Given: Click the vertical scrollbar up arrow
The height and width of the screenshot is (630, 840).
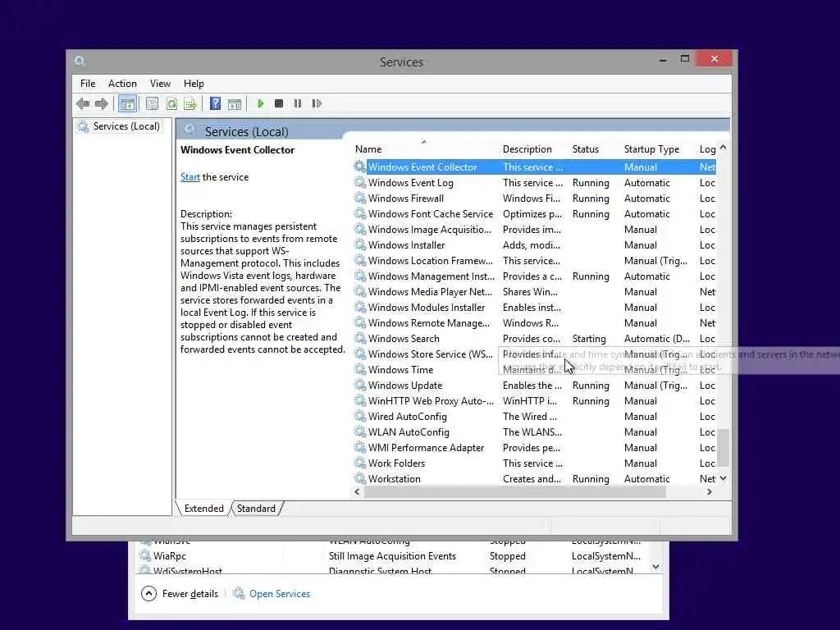Looking at the screenshot, I should (x=724, y=148).
